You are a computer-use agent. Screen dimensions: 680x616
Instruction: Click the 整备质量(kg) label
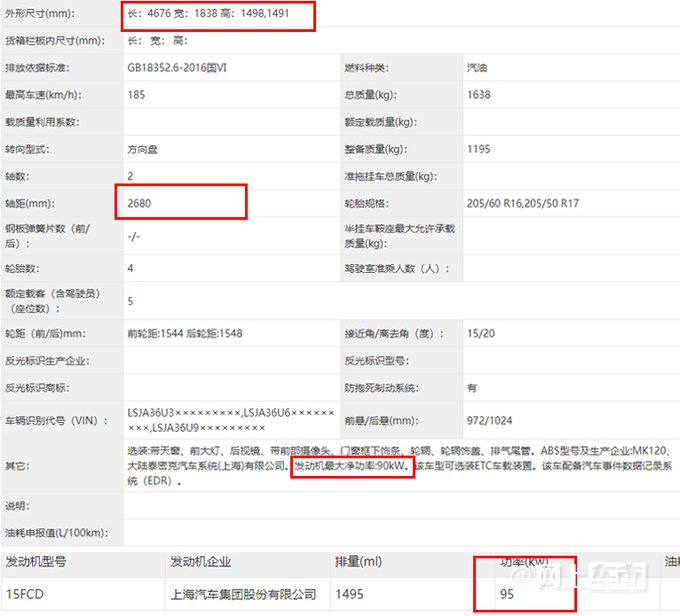376,149
